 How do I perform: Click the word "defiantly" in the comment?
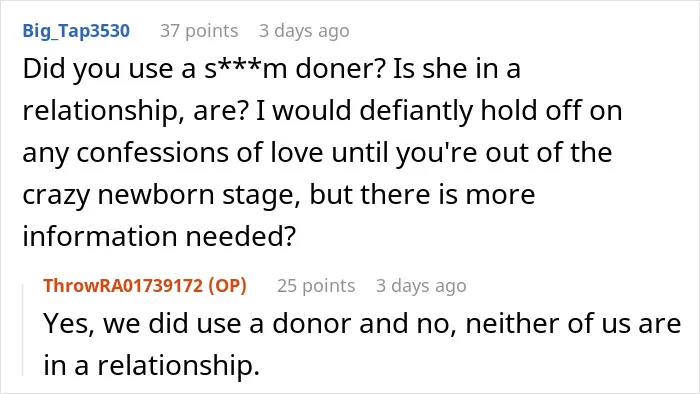point(416,111)
